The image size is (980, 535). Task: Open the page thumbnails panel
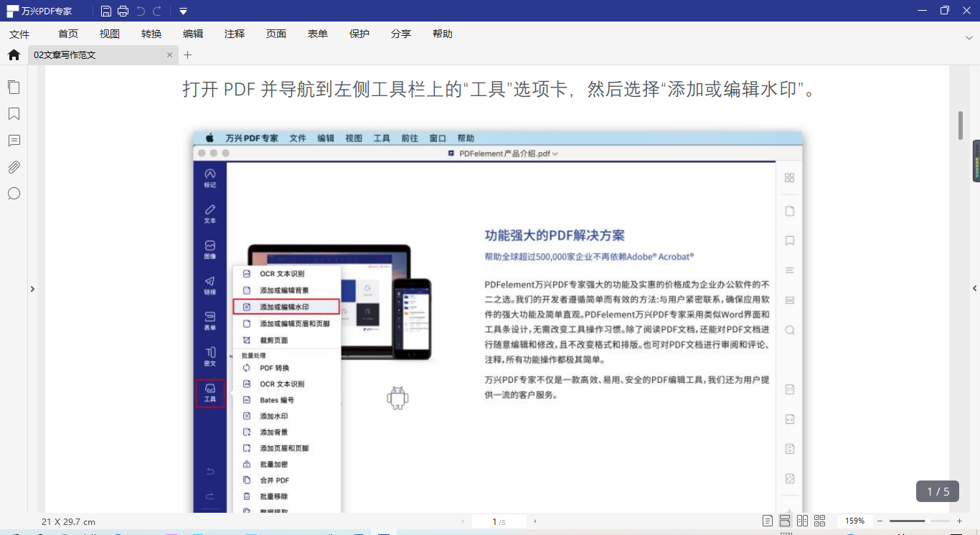click(14, 87)
